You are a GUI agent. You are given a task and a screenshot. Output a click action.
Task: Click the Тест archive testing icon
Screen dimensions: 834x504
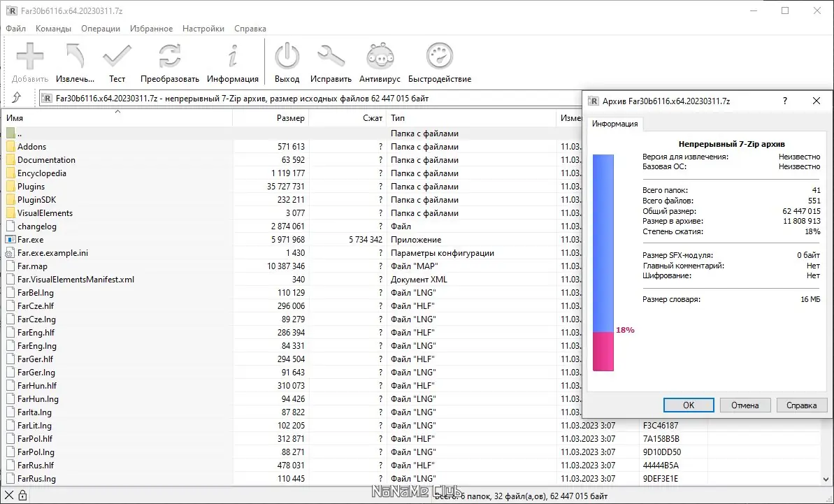(117, 56)
